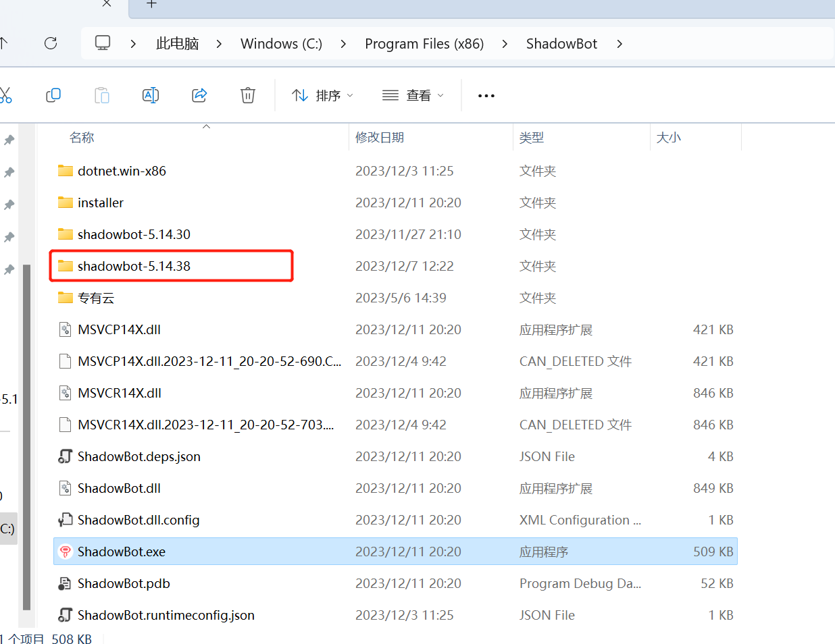Image resolution: width=835 pixels, height=644 pixels.
Task: Open the 排序 sort dropdown
Action: coord(322,96)
